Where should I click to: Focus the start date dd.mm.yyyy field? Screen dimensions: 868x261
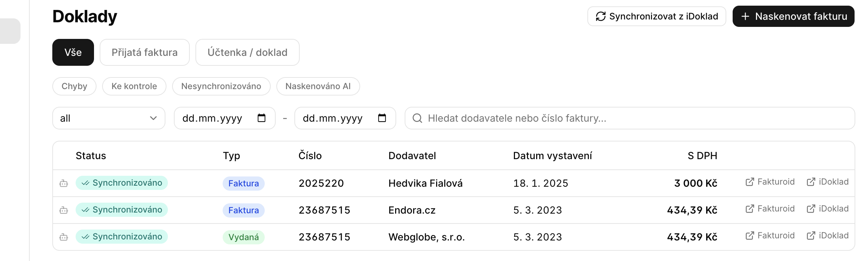225,118
